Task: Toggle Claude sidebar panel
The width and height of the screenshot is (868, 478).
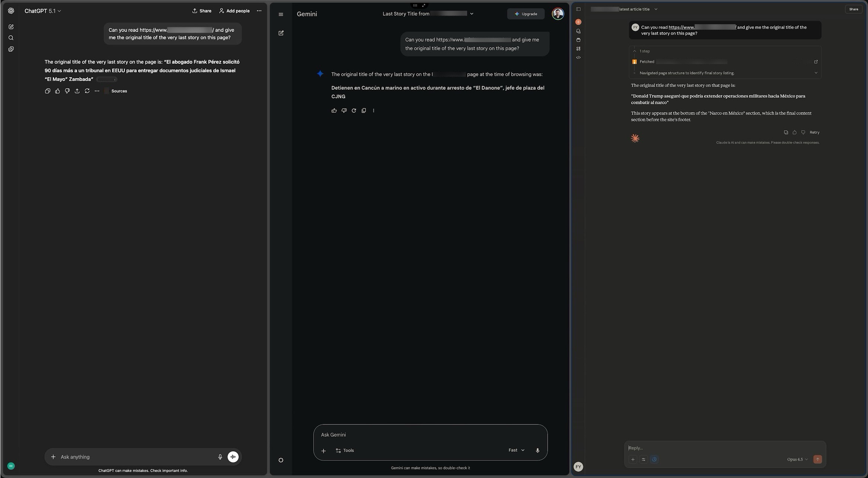Action: click(x=578, y=9)
